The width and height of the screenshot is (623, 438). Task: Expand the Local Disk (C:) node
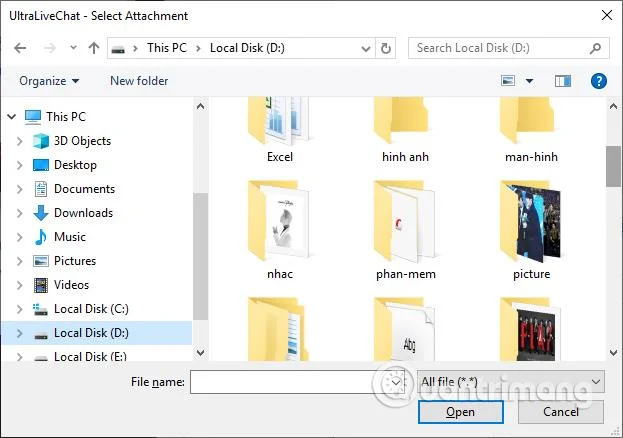click(19, 309)
